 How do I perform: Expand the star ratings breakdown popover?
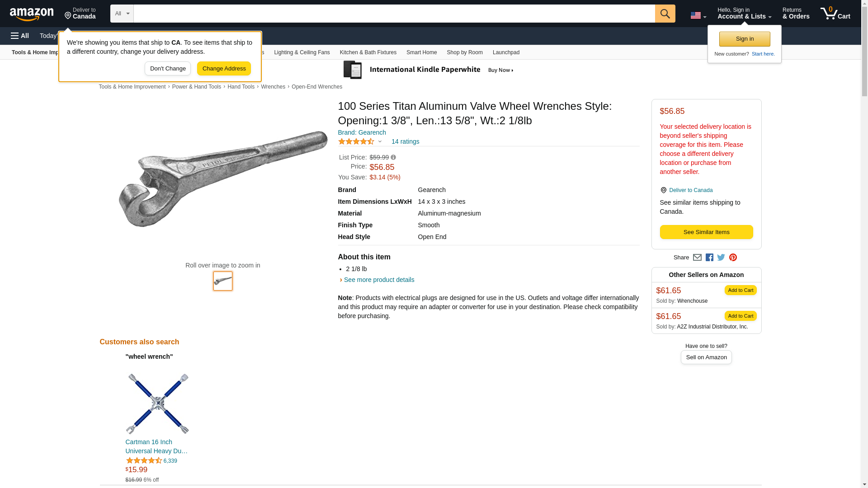pos(380,141)
